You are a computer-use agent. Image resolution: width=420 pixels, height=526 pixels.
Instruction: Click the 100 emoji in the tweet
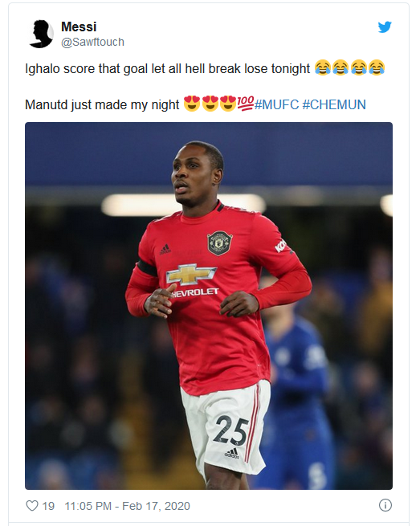(245, 103)
